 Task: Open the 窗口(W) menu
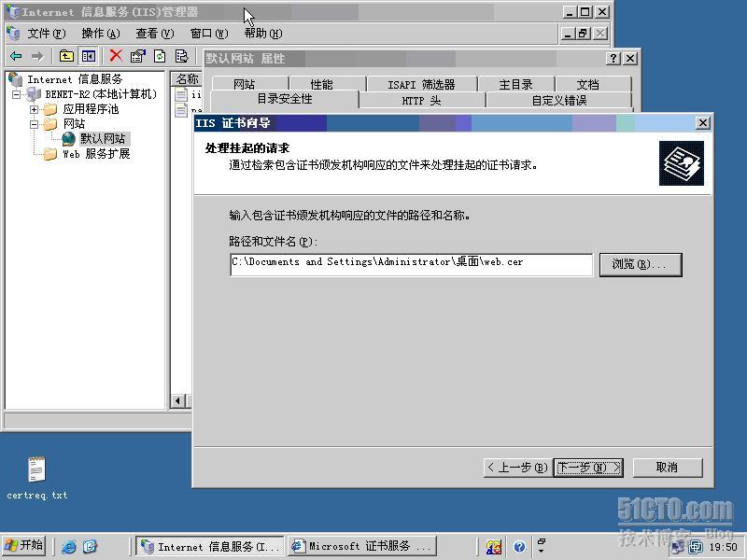click(209, 34)
